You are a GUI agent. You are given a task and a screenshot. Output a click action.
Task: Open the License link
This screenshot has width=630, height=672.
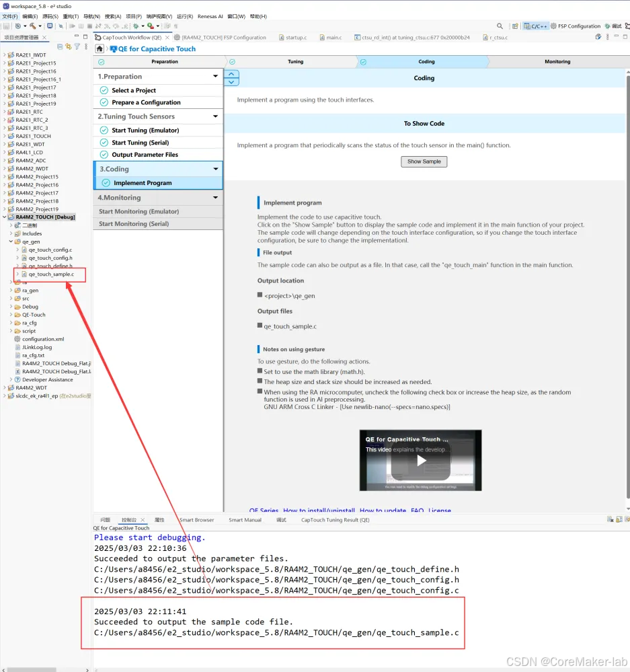440,510
